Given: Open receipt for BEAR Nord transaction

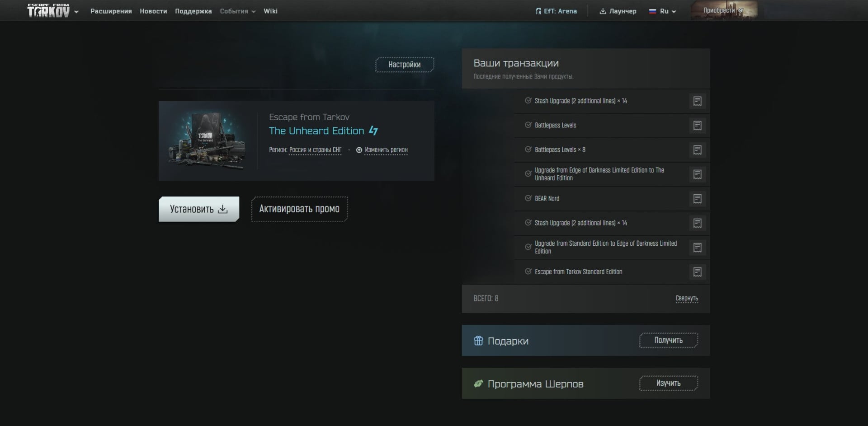Looking at the screenshot, I should click(x=697, y=199).
